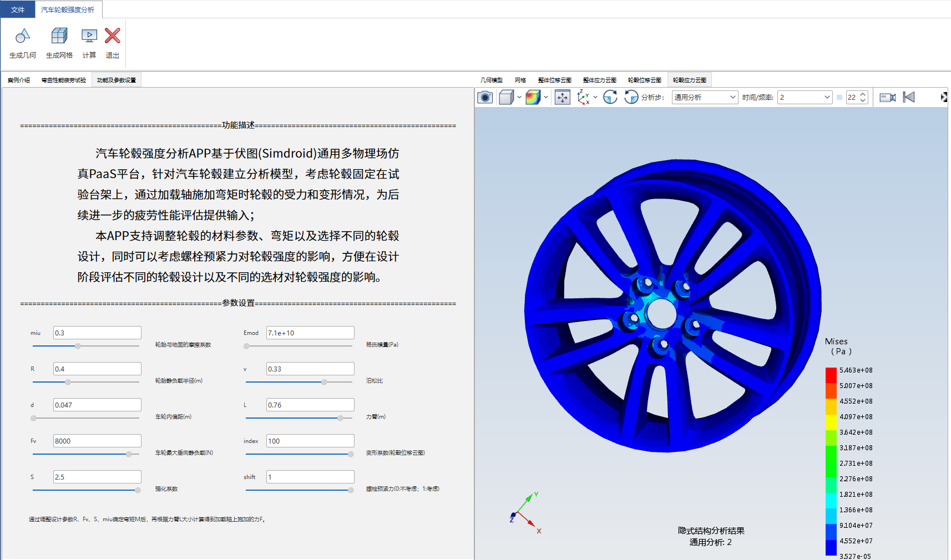Click the small blue square beside frame 22
Image resolution: width=951 pixels, height=560 pixels.
coord(839,98)
